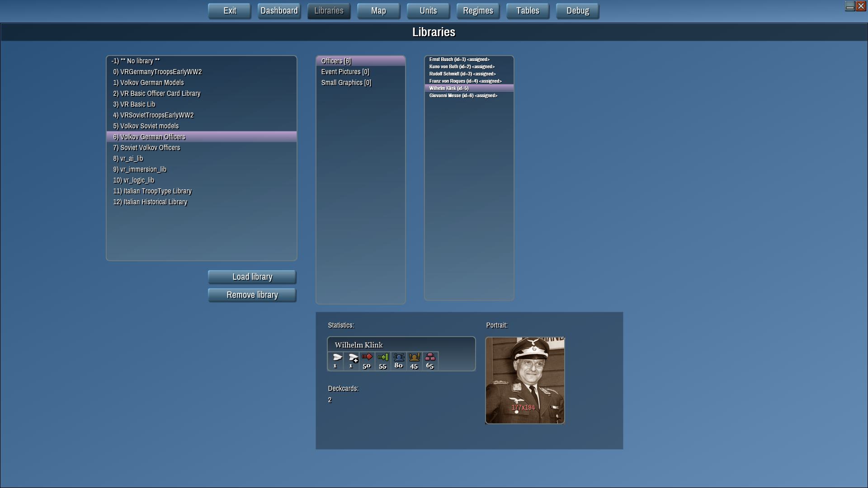Click the Load library button
The height and width of the screenshot is (488, 868).
coord(252,277)
